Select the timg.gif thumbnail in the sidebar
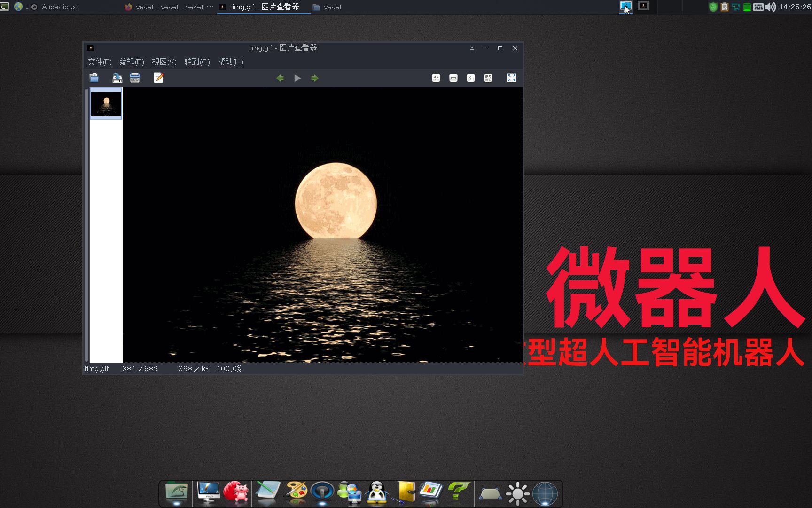Viewport: 812px width, 508px height. [106, 104]
